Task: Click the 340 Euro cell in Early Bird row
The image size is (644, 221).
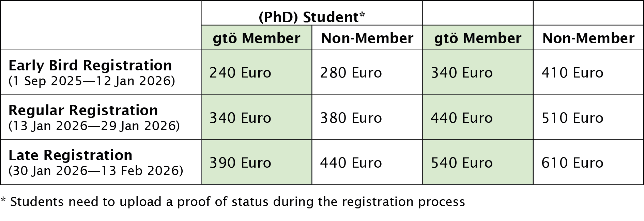Action: (461, 73)
